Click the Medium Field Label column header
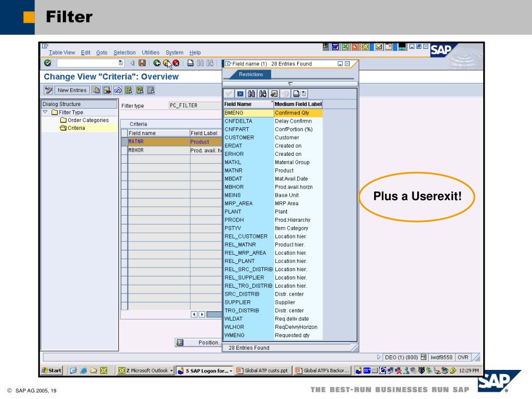Screen dimensions: 532x399 pos(298,104)
